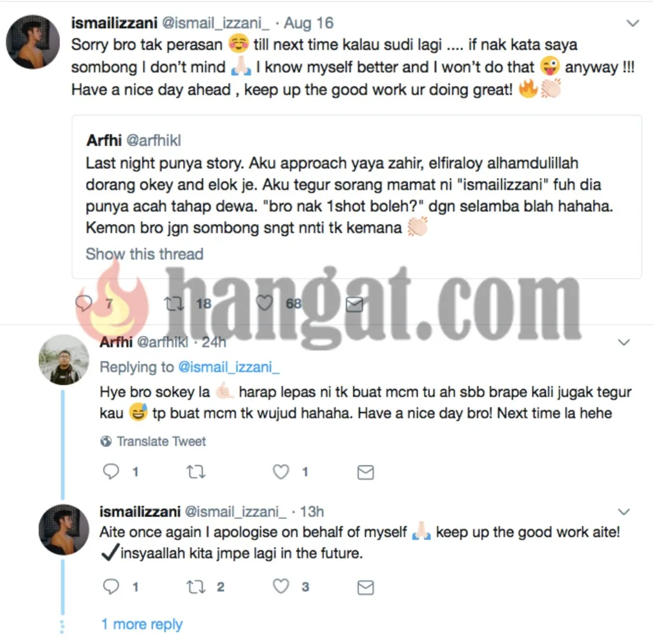653x644 pixels.
Task: Open options chevron on ismailizzani's 13h tweet
Action: click(624, 511)
